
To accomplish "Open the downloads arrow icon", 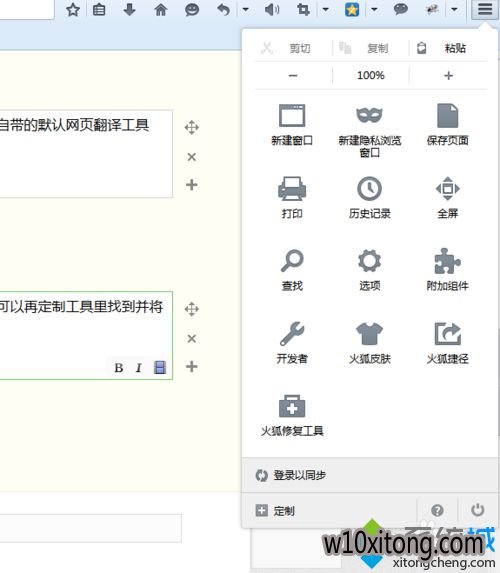I will pos(129,10).
